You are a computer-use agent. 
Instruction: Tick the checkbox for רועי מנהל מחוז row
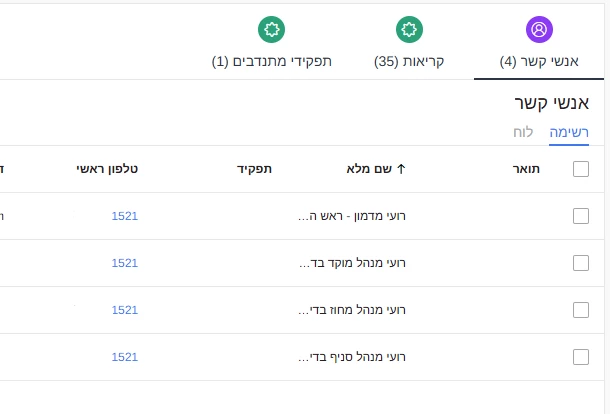click(x=581, y=310)
